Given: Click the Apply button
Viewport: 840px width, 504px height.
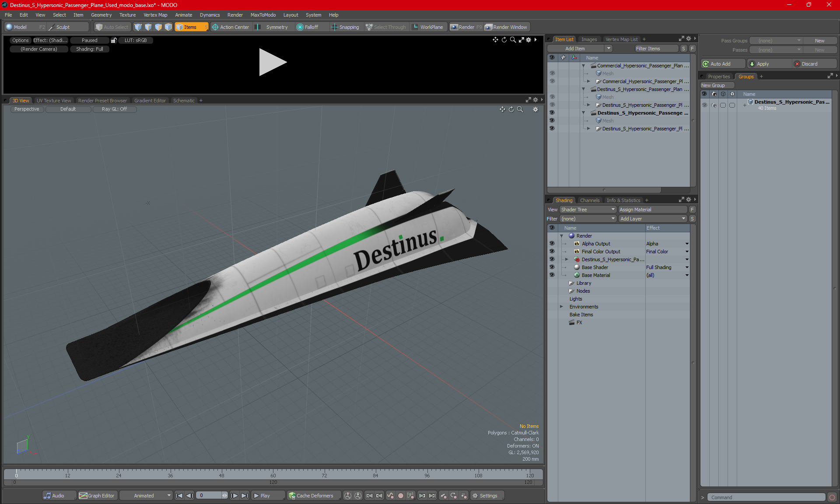Looking at the screenshot, I should tap(769, 64).
